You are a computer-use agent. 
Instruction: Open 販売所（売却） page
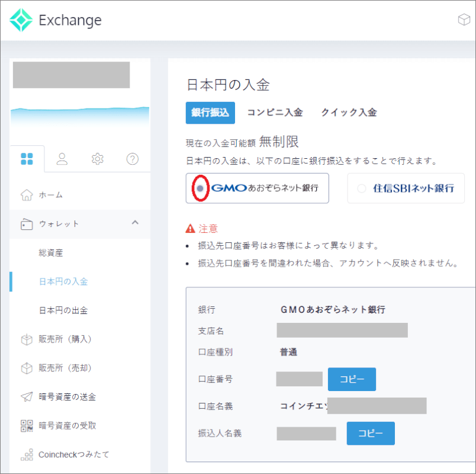[x=65, y=368]
